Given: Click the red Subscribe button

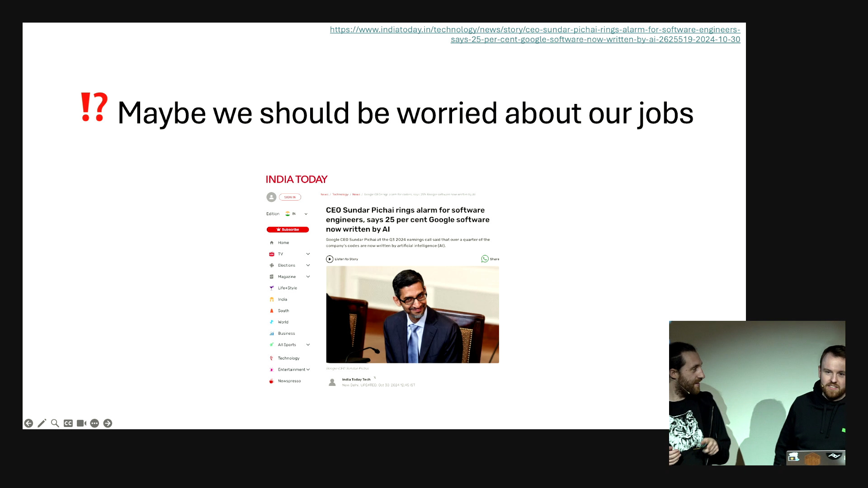Looking at the screenshot, I should (x=288, y=230).
